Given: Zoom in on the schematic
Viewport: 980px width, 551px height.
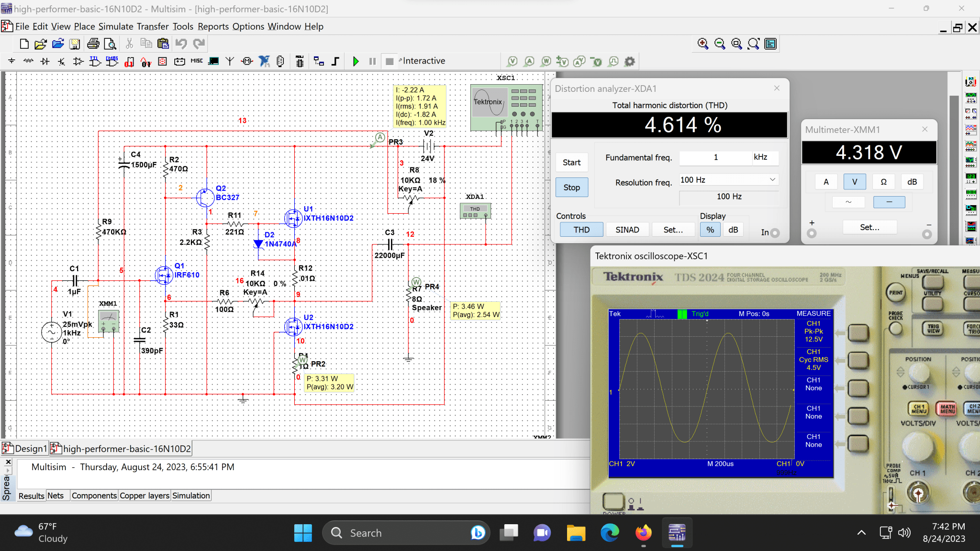Looking at the screenshot, I should click(x=702, y=44).
